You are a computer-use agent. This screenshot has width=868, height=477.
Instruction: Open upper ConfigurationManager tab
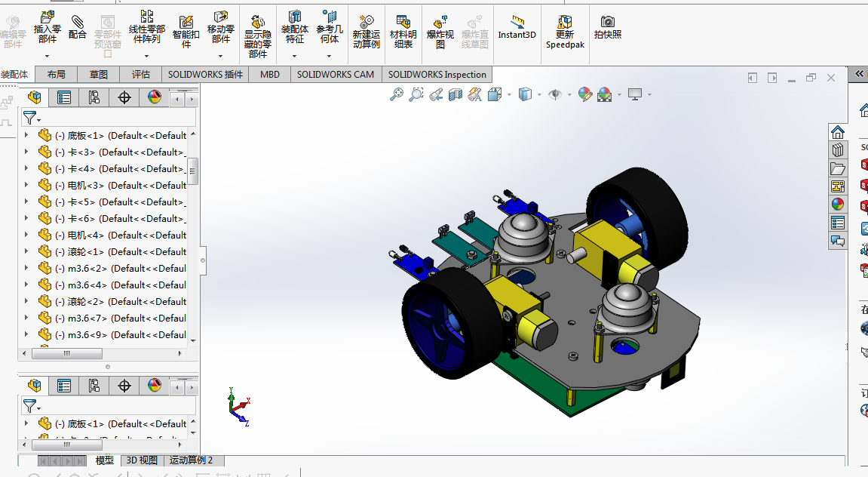(94, 97)
